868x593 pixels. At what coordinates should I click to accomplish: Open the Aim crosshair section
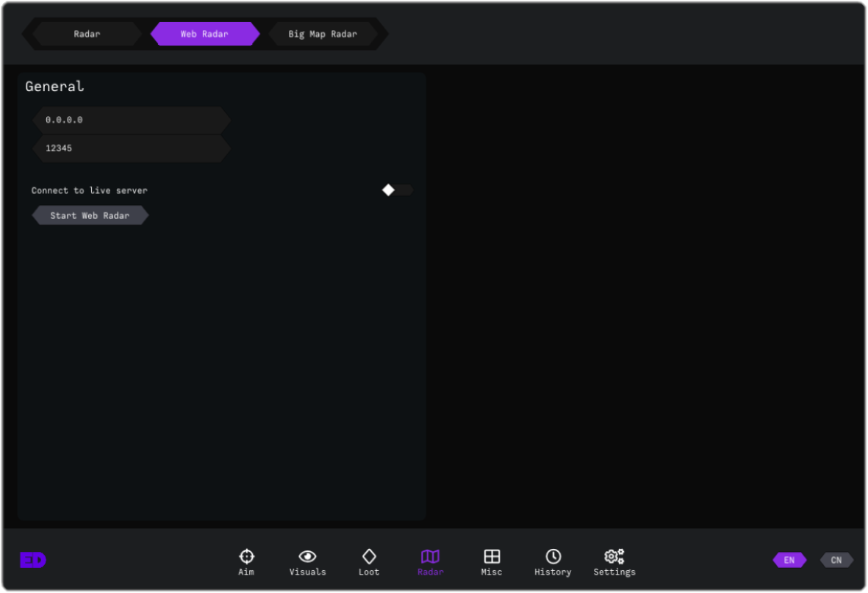pos(246,562)
